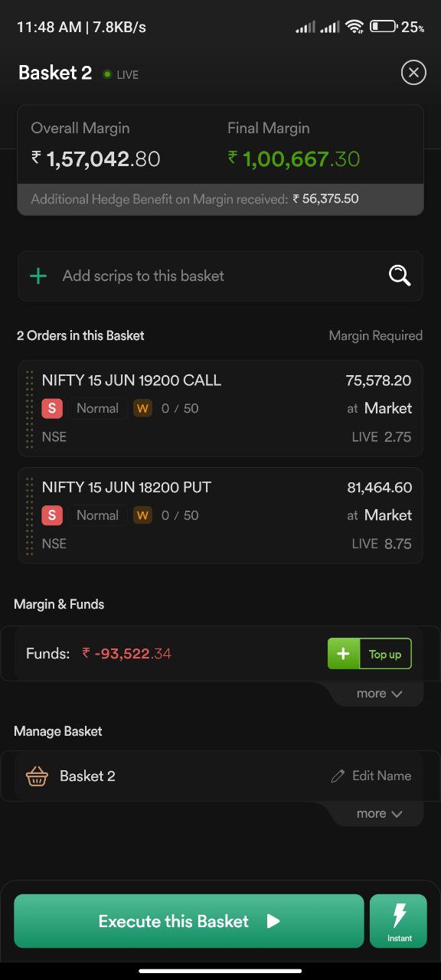Tap the search magnifier icon
The image size is (441, 980).
tap(400, 276)
